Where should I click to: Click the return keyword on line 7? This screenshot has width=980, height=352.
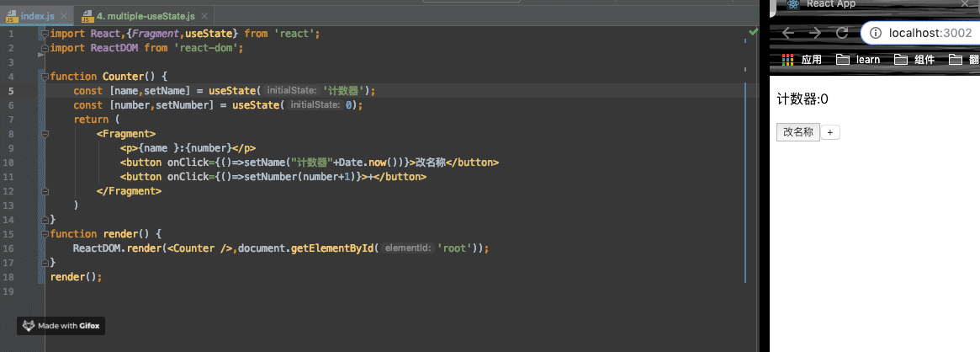click(91, 120)
